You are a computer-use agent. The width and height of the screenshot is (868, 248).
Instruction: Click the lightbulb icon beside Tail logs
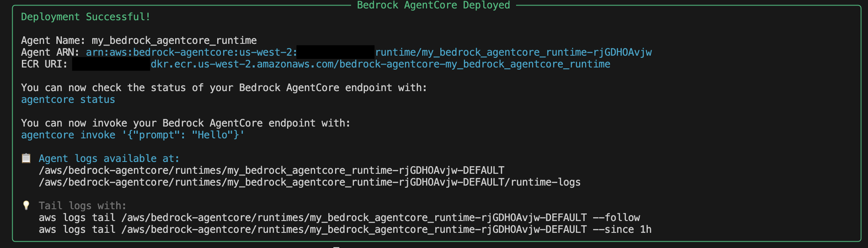(x=26, y=205)
